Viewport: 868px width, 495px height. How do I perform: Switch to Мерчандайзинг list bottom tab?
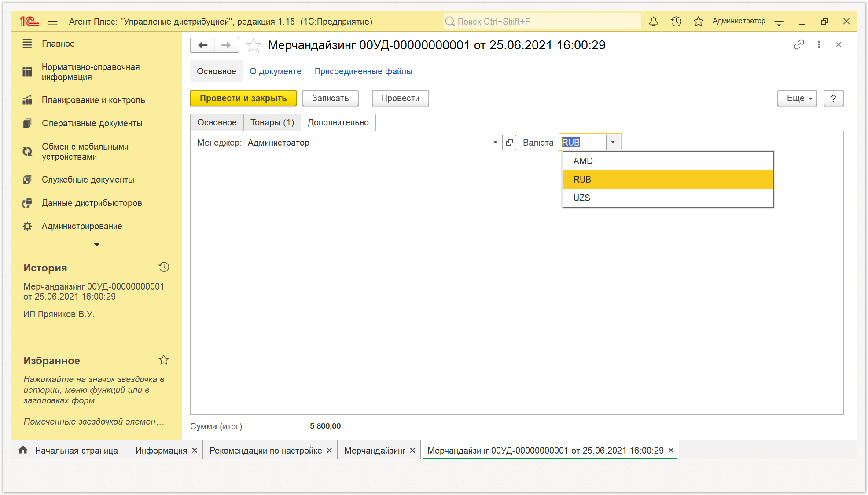[x=375, y=451]
